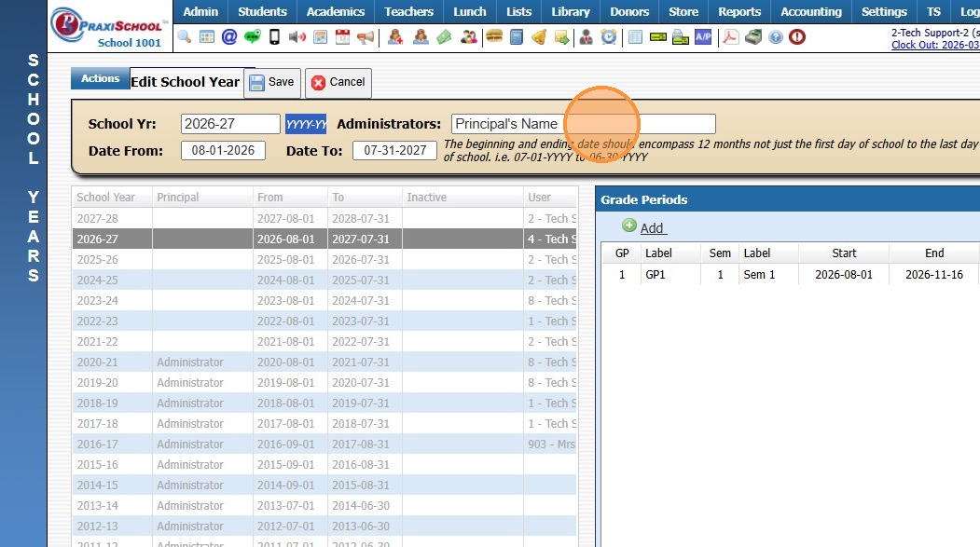
Task: Click the mobile phone icon
Action: tap(274, 37)
